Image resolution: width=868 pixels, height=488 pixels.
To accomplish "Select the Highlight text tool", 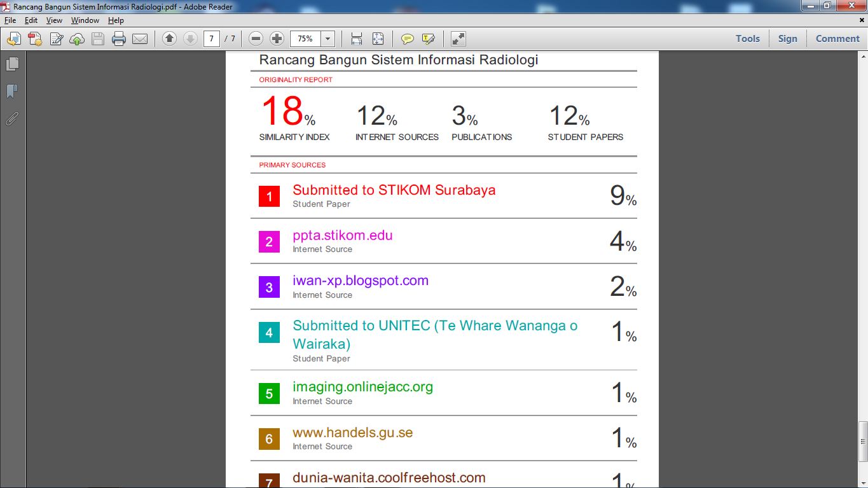I will pos(429,39).
